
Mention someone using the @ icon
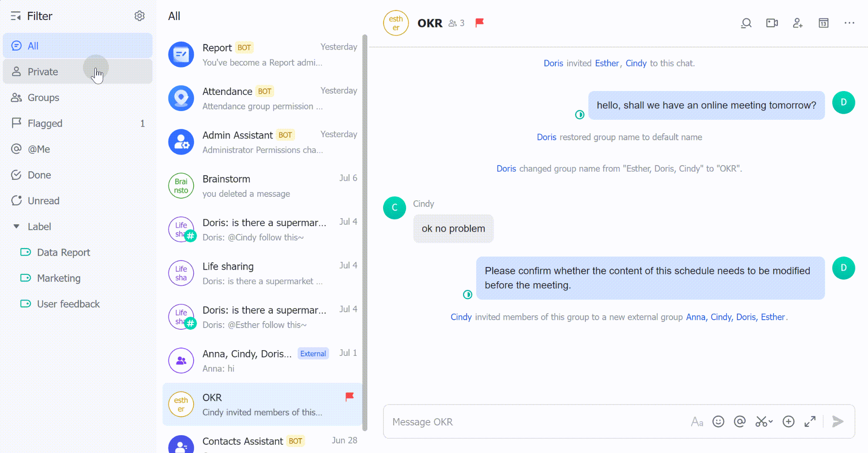[740, 422]
